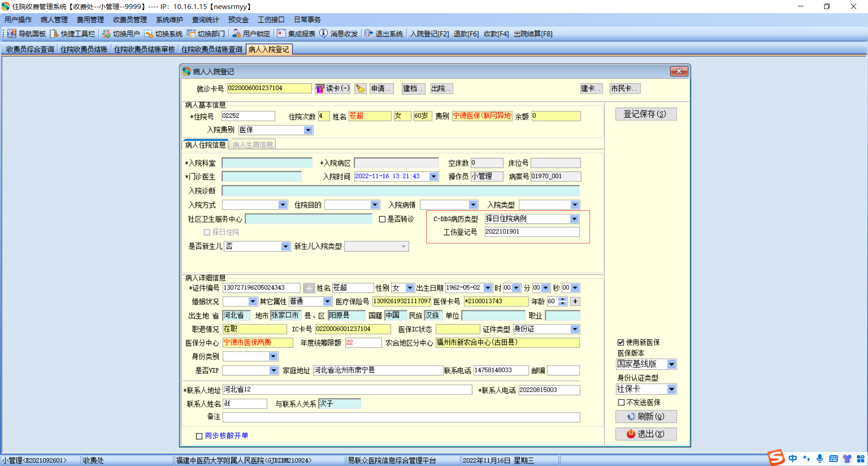Click the 出院 button
This screenshot has height=466, width=868.
(441, 89)
